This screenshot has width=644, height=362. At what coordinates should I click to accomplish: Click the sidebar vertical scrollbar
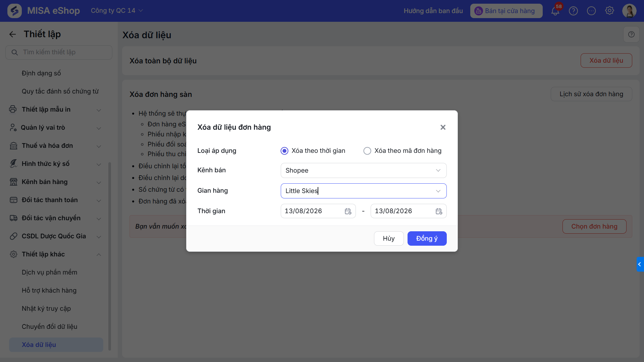pos(110,256)
